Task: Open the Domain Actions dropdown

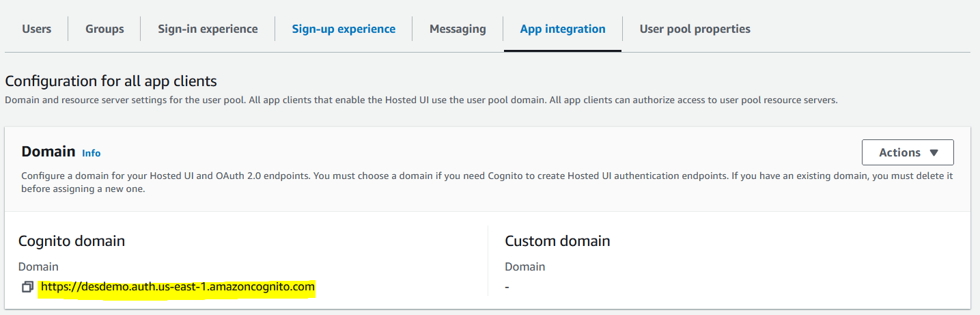Action: tap(908, 152)
